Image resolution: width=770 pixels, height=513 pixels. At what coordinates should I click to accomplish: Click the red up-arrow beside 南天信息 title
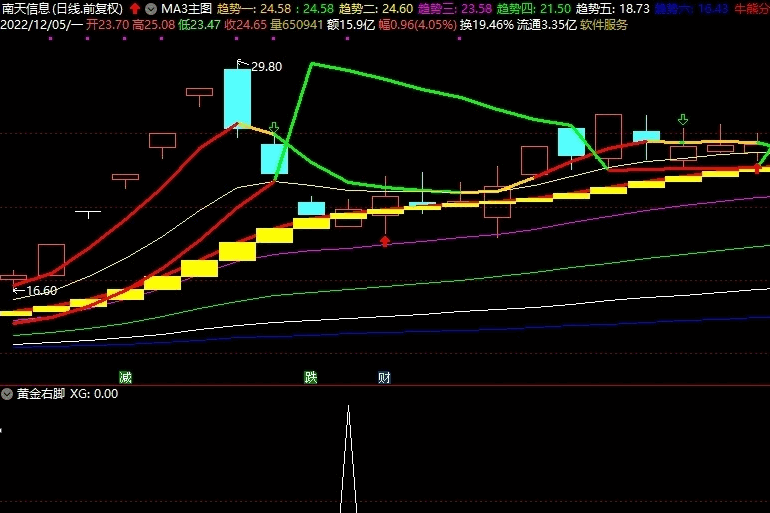coord(135,9)
